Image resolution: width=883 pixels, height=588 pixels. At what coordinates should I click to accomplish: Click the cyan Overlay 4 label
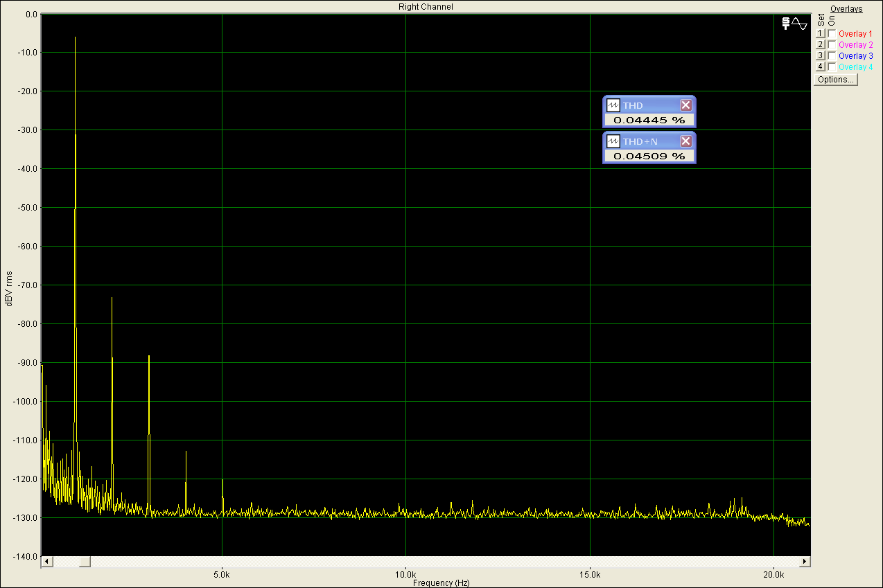point(855,67)
